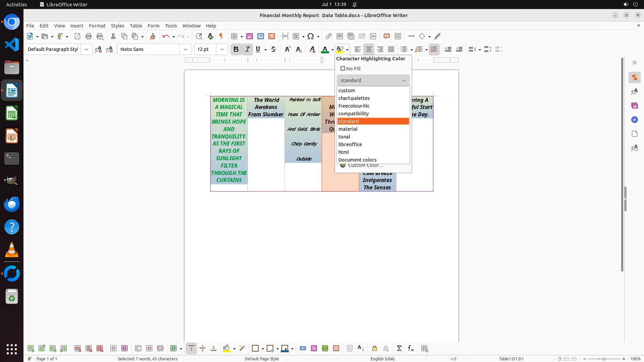Open the standard palette combo box
This screenshot has height=362, width=644.
373,80
